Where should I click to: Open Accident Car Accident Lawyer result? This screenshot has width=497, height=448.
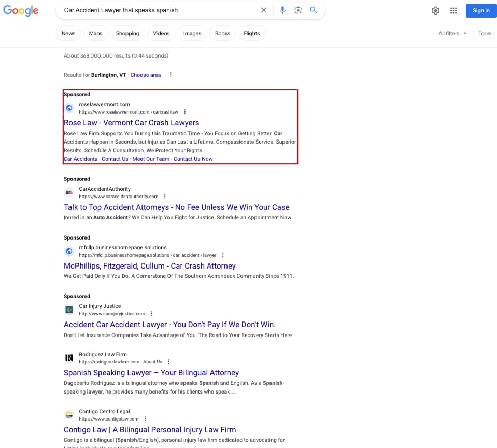pos(169,325)
